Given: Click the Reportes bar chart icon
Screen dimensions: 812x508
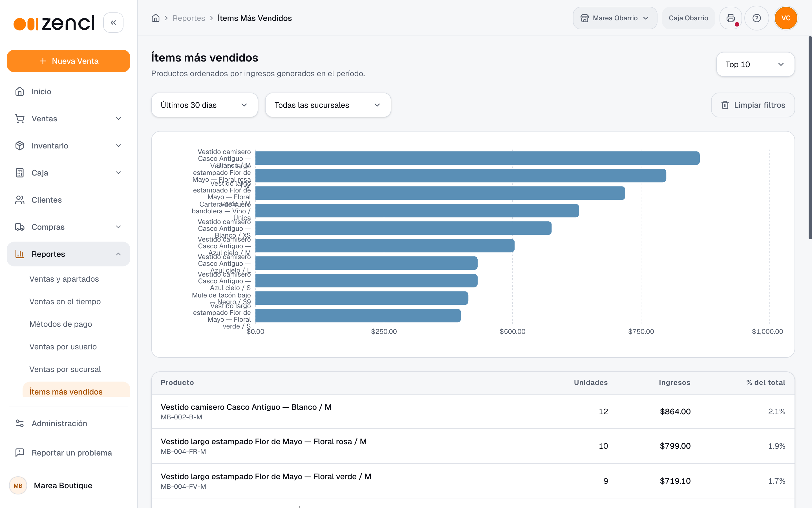Looking at the screenshot, I should click(20, 254).
